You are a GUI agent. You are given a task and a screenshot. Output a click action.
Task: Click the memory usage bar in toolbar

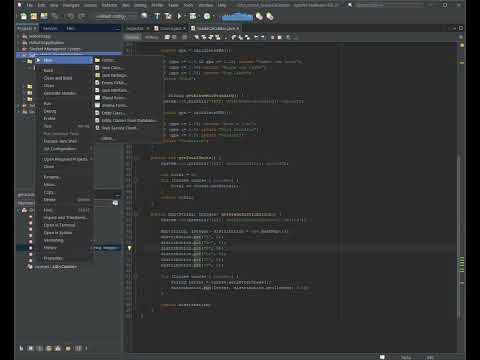click(237, 16)
